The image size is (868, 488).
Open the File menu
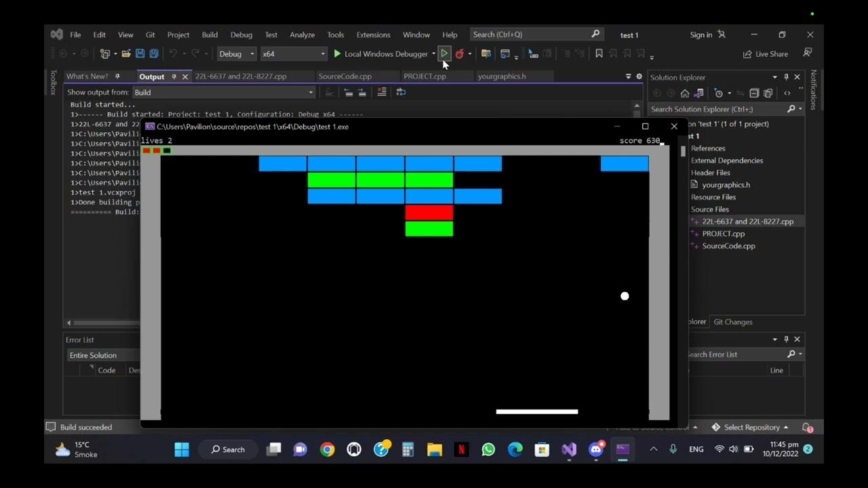pos(75,35)
